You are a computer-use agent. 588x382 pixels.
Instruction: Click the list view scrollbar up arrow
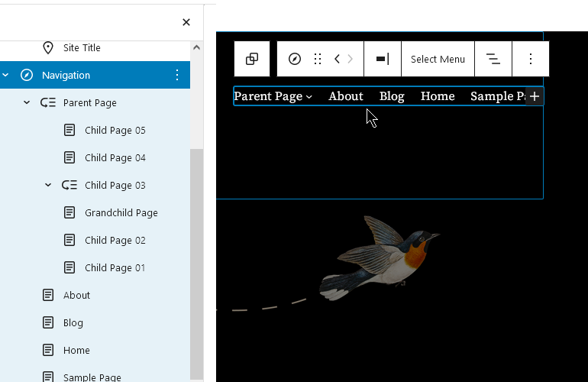tap(196, 47)
